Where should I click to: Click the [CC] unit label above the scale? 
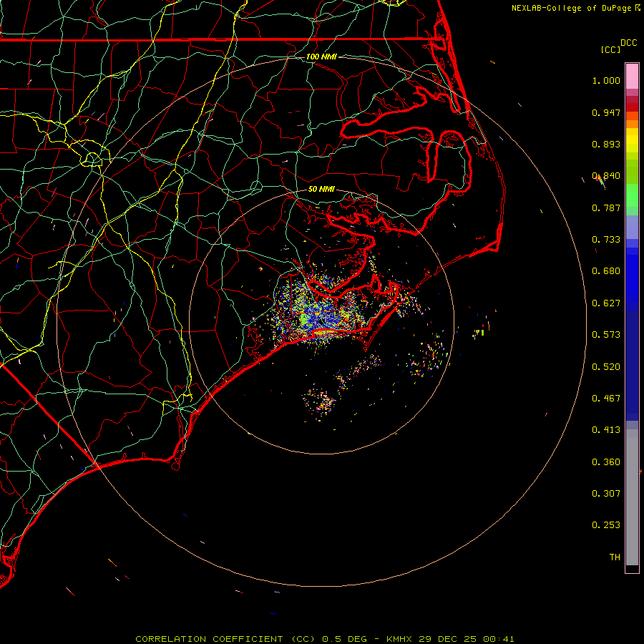(610, 49)
